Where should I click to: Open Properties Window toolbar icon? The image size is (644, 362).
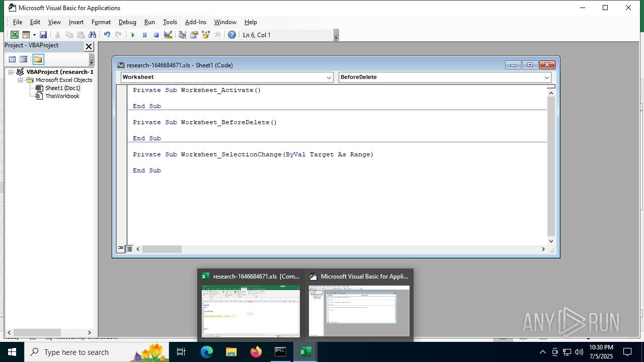tap(194, 35)
